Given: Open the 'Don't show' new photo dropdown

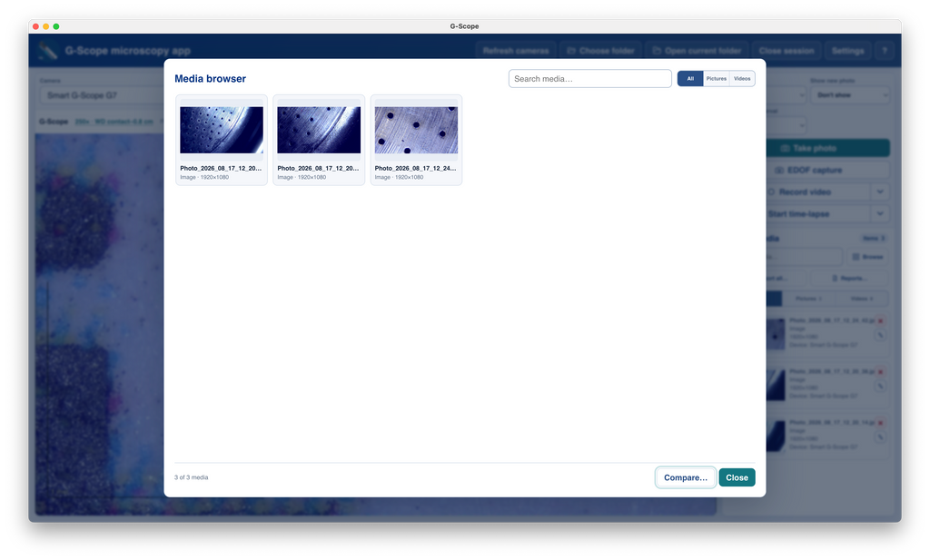Looking at the screenshot, I should [x=850, y=95].
